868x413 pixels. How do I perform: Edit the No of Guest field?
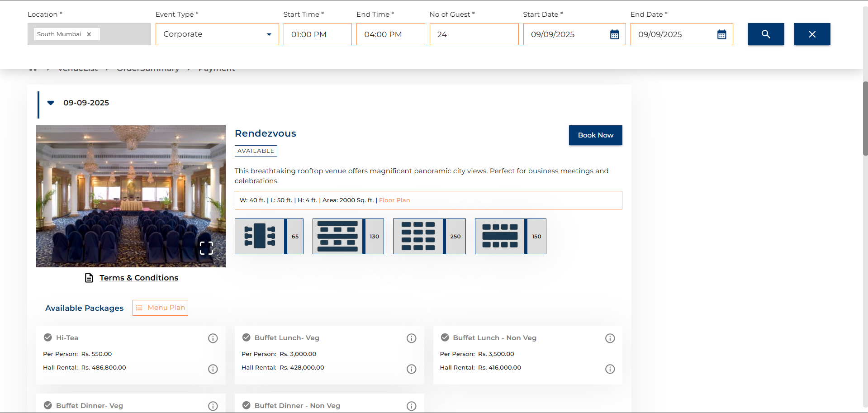tap(474, 34)
